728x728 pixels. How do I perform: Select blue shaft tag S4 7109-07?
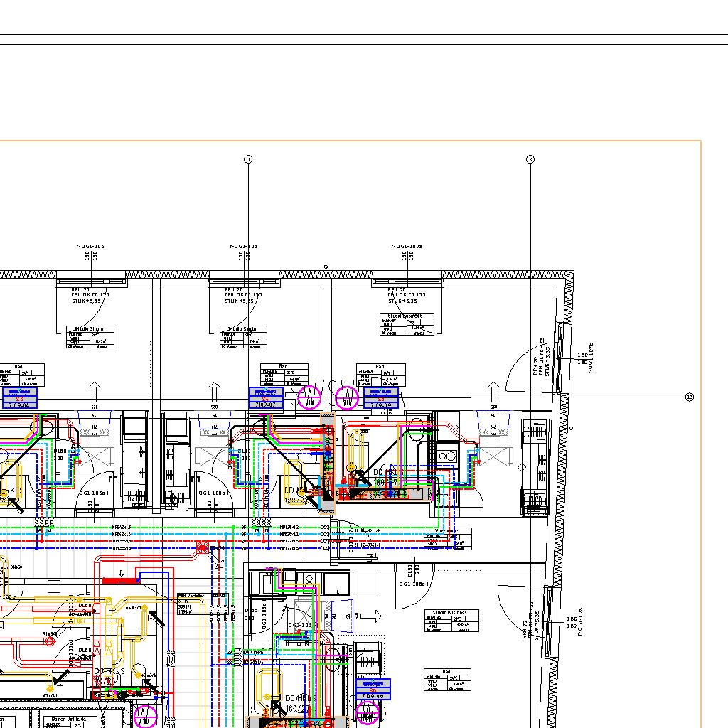coord(266,398)
